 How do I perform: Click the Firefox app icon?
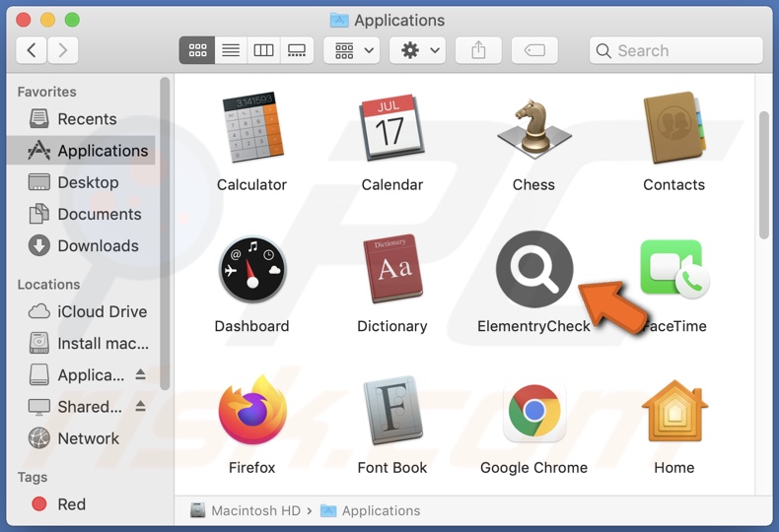click(252, 410)
